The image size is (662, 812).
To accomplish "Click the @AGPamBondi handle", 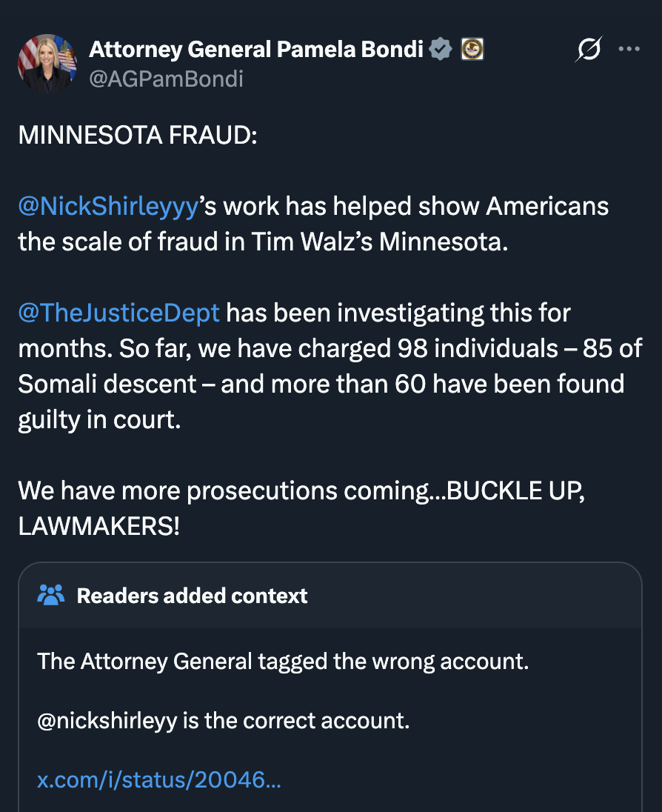I will pos(166,79).
